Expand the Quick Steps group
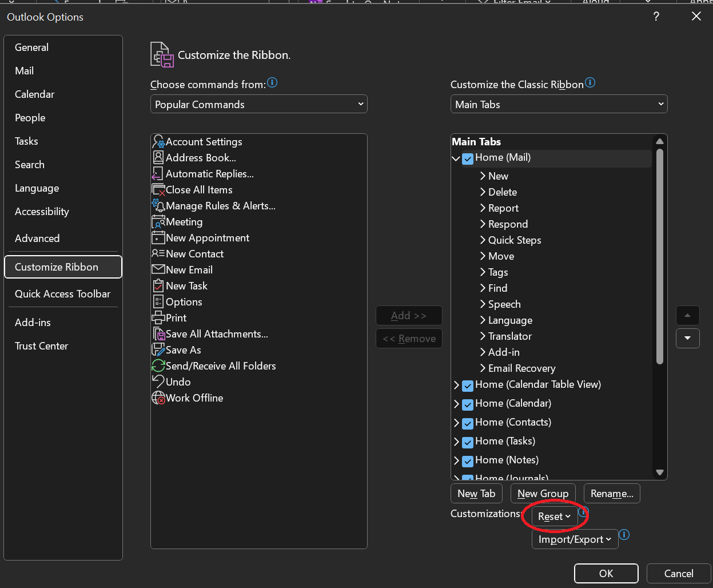 (x=483, y=240)
